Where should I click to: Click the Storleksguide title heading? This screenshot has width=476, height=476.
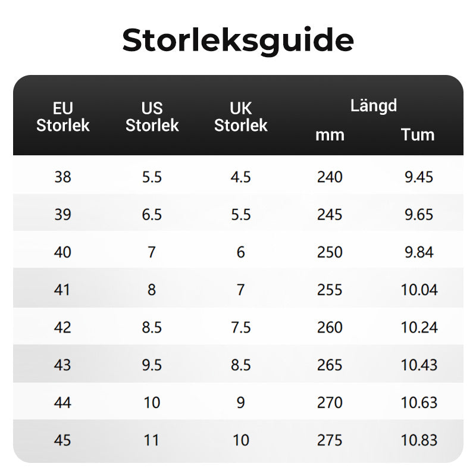[238, 40]
